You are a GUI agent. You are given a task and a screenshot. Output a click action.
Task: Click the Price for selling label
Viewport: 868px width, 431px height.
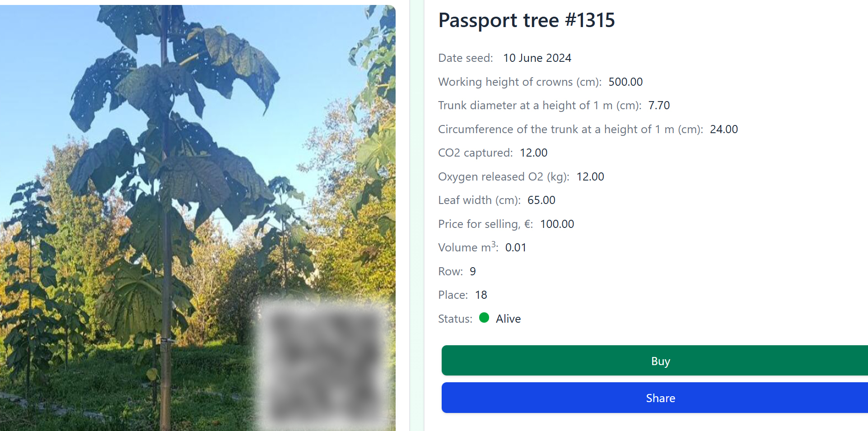point(485,224)
